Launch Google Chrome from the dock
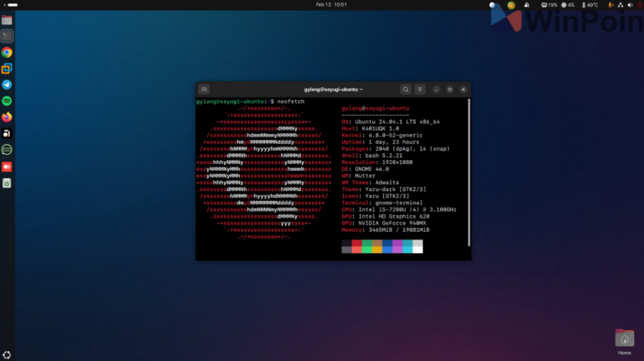 (x=7, y=53)
